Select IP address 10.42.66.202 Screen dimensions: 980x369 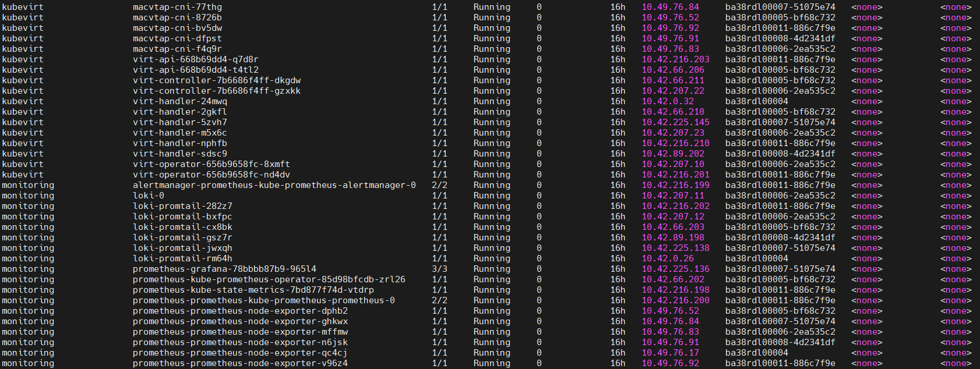(673, 279)
